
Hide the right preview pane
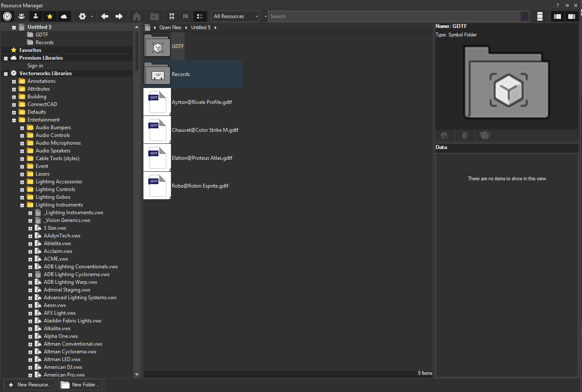pyautogui.click(x=571, y=16)
